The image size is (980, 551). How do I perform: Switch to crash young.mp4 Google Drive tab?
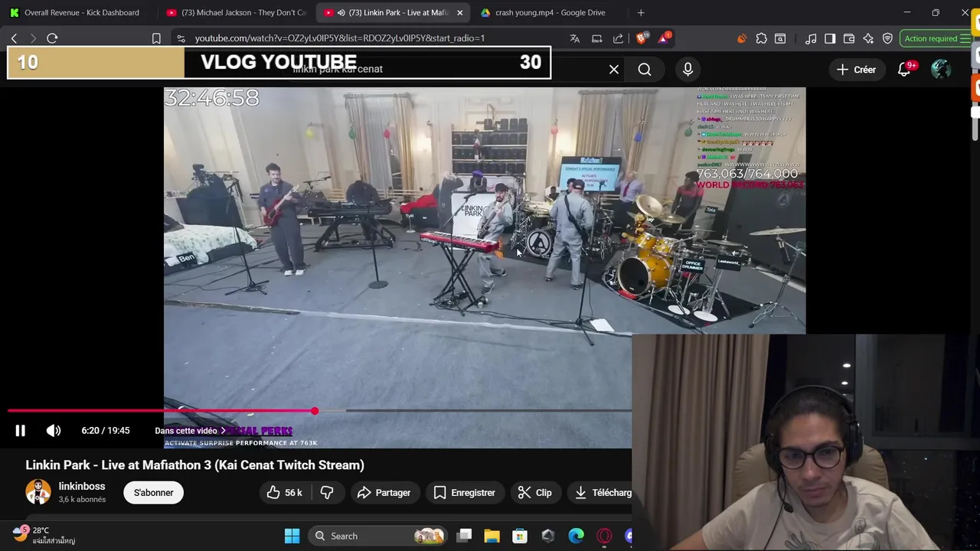550,12
